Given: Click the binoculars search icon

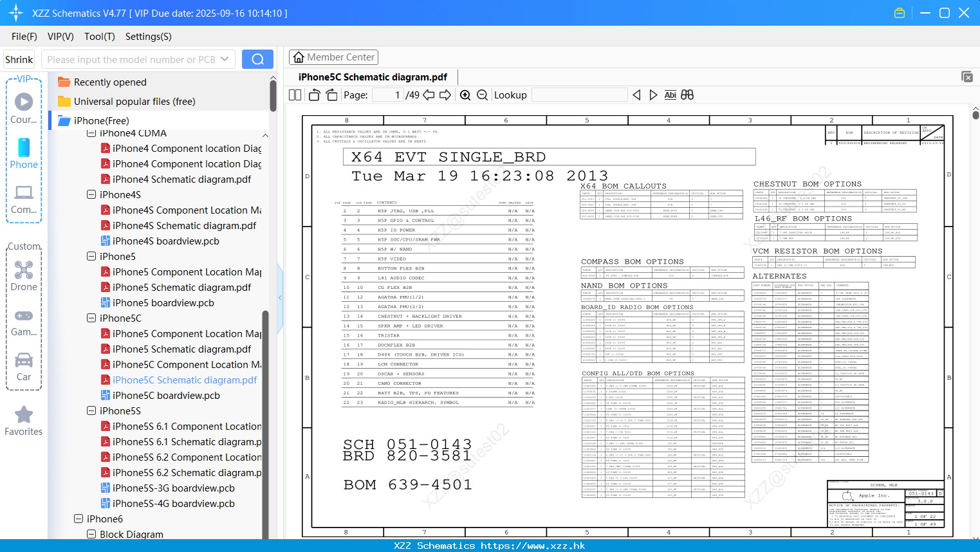Looking at the screenshot, I should coord(687,95).
